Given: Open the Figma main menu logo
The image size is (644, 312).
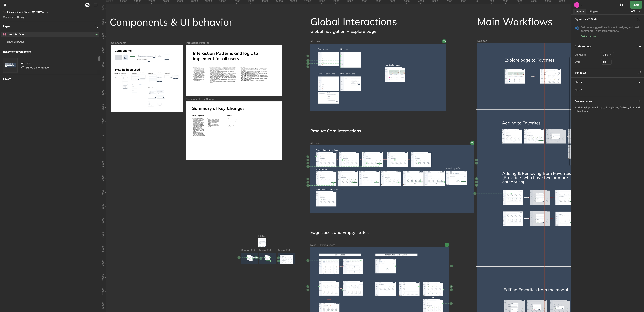Looking at the screenshot, I should [5, 5].
